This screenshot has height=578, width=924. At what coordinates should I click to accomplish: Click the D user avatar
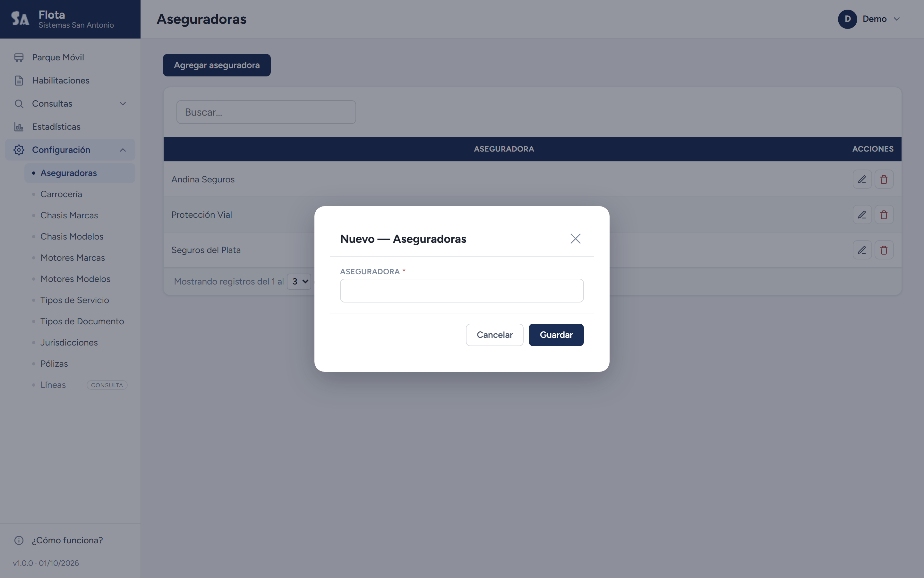[847, 19]
